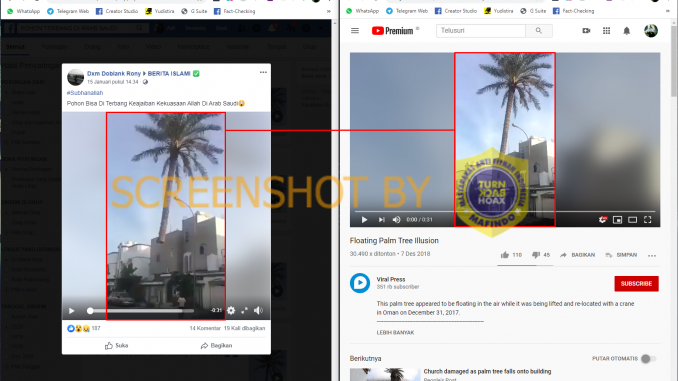Enter YouTube fullscreen mode
The width and height of the screenshot is (678, 381).
647,220
